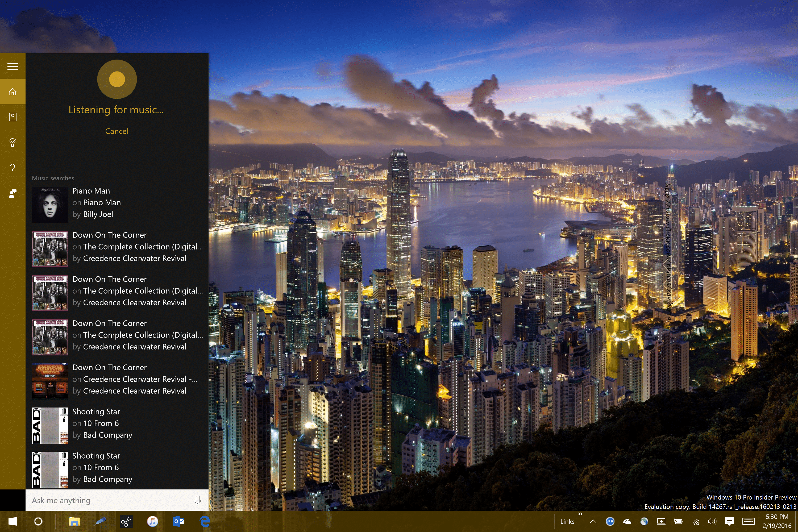Launch Microsoft Edge from taskbar
The width and height of the screenshot is (798, 532).
(205, 521)
